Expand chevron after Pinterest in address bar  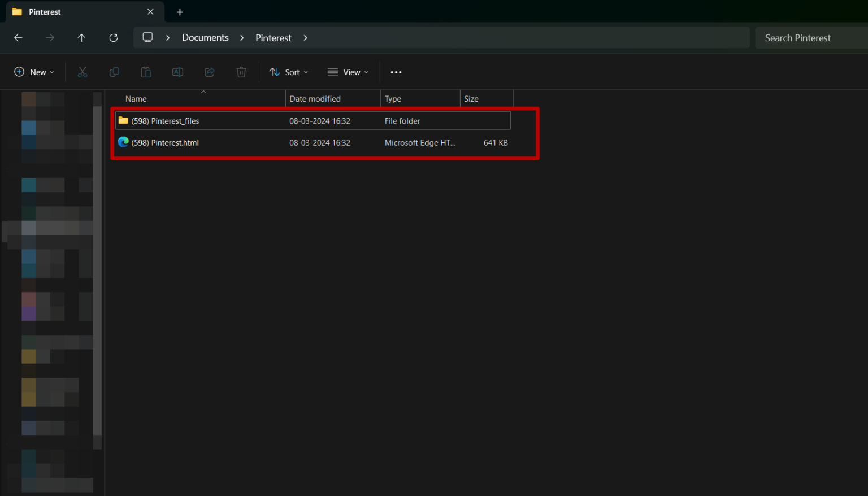[x=306, y=38]
